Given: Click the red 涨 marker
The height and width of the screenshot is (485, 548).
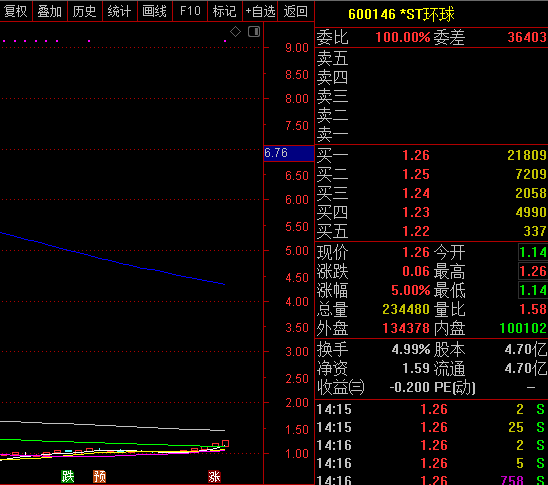Looking at the screenshot, I should click(214, 476).
